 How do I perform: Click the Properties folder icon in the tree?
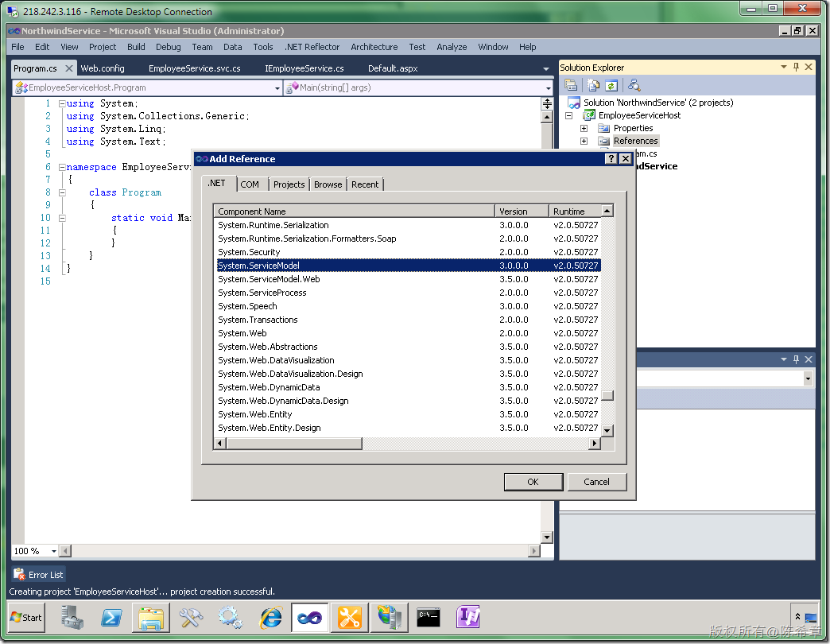(603, 128)
